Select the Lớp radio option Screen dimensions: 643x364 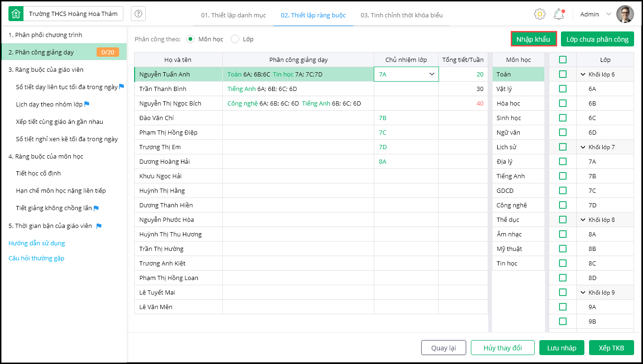pos(235,39)
